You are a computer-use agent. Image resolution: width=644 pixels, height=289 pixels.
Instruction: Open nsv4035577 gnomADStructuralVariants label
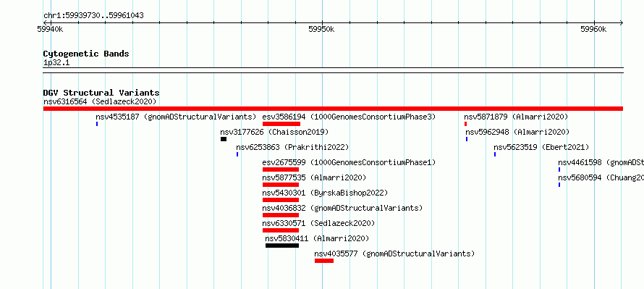[x=394, y=254]
